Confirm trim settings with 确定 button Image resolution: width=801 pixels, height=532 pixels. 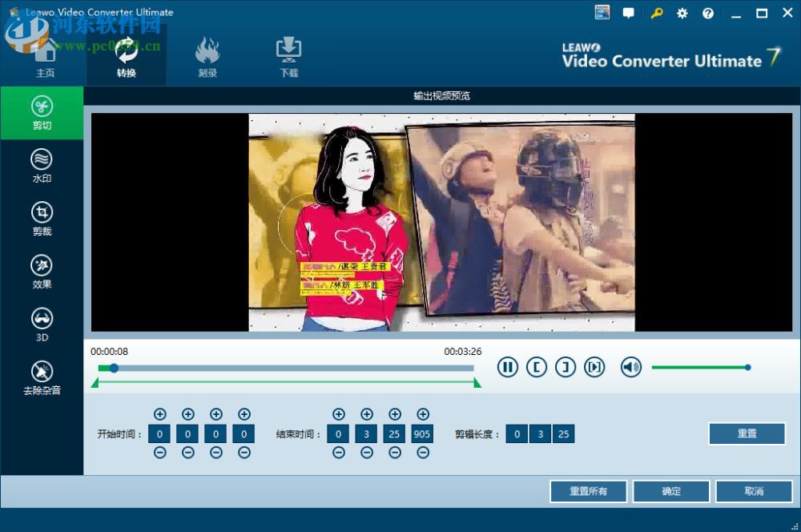pos(670,491)
